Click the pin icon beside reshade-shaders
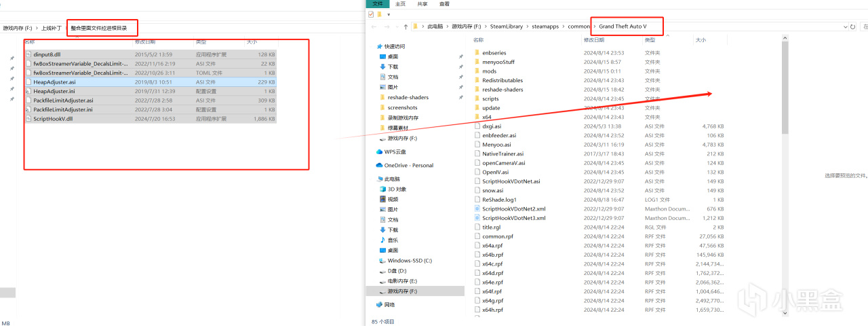Viewport: 868px width, 326px height. (x=460, y=97)
